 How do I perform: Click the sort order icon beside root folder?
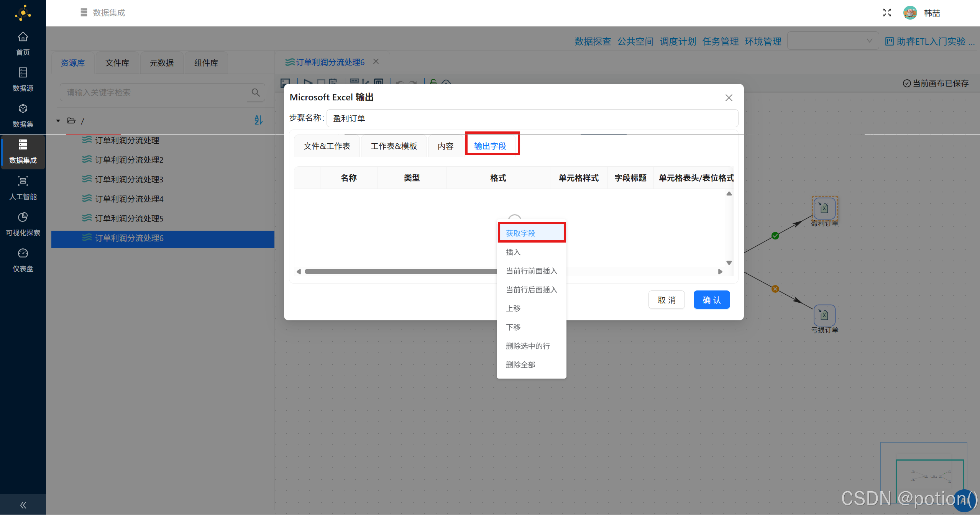coord(258,120)
